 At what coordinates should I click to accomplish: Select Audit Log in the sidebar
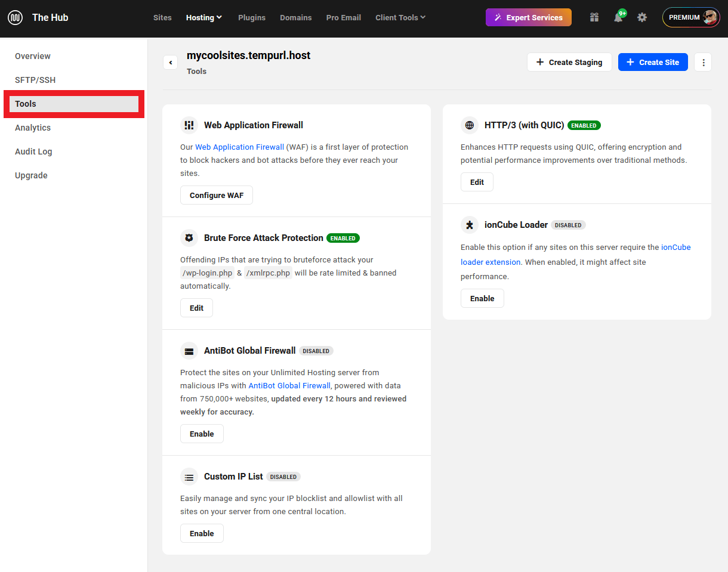(x=33, y=151)
